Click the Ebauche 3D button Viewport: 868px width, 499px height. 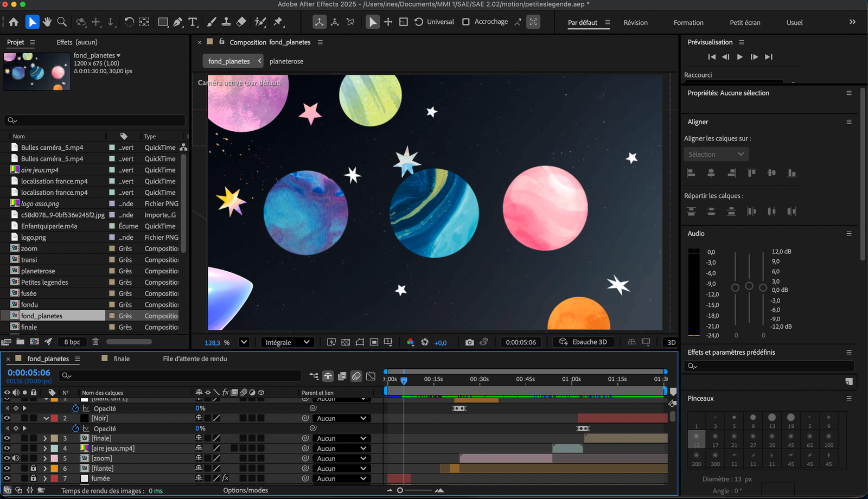coord(583,342)
